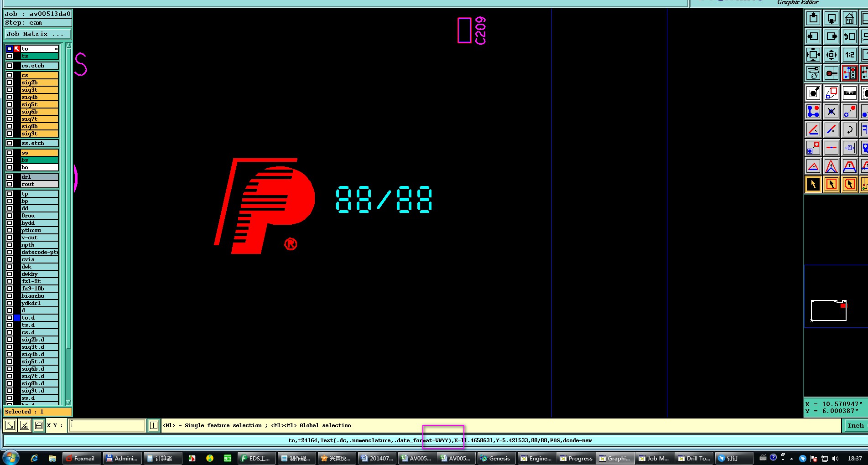Image resolution: width=868 pixels, height=465 pixels.
Task: Toggle the checkbox for layer datecode-pt
Action: coord(10,252)
